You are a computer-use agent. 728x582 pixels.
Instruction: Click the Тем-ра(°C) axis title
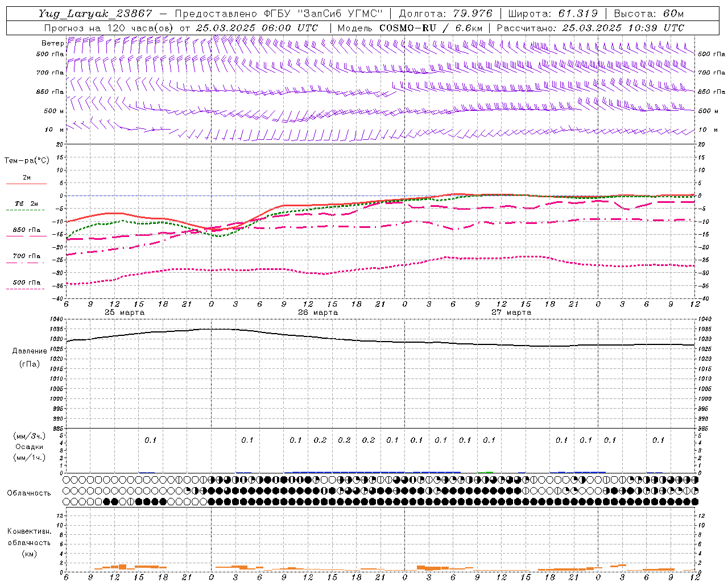27,161
